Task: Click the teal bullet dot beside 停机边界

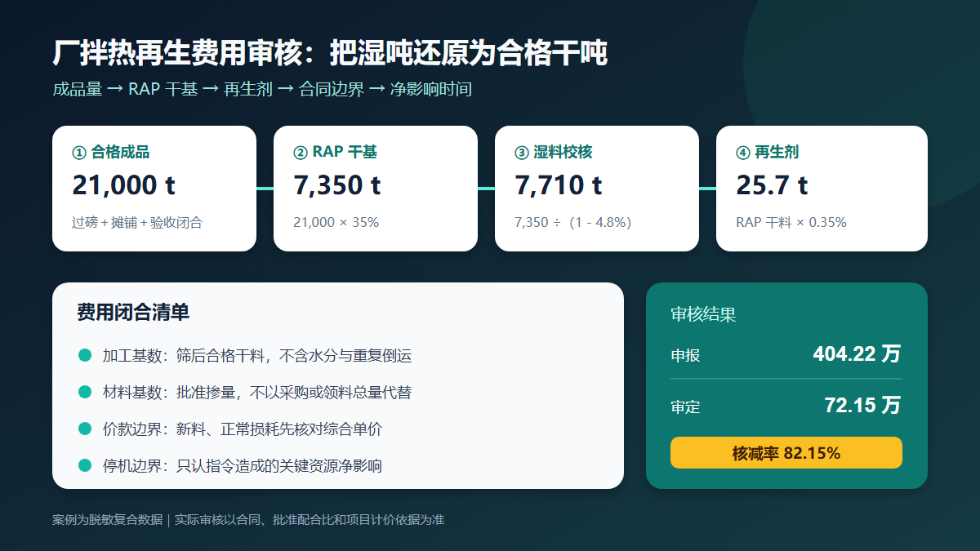Action: pos(84,465)
